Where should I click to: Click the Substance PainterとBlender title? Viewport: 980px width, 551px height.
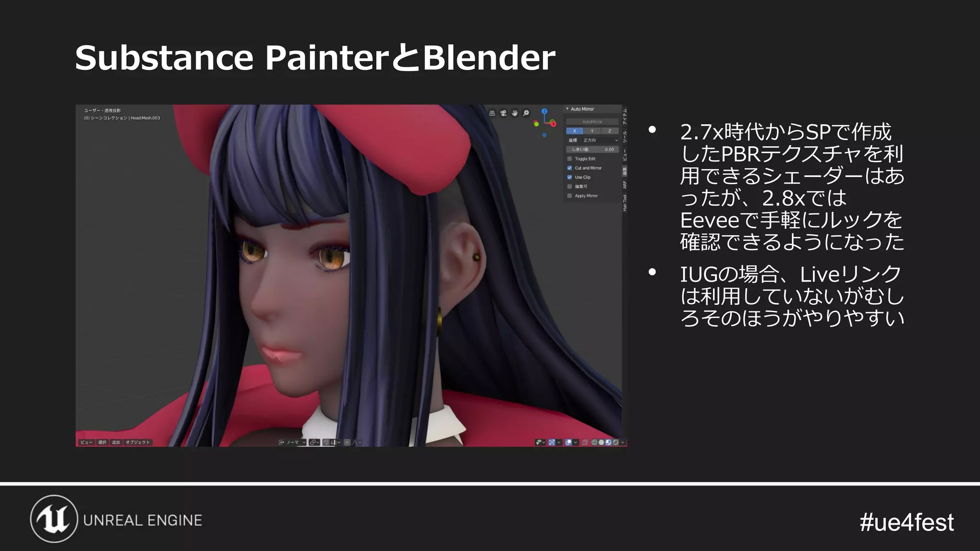pyautogui.click(x=315, y=57)
